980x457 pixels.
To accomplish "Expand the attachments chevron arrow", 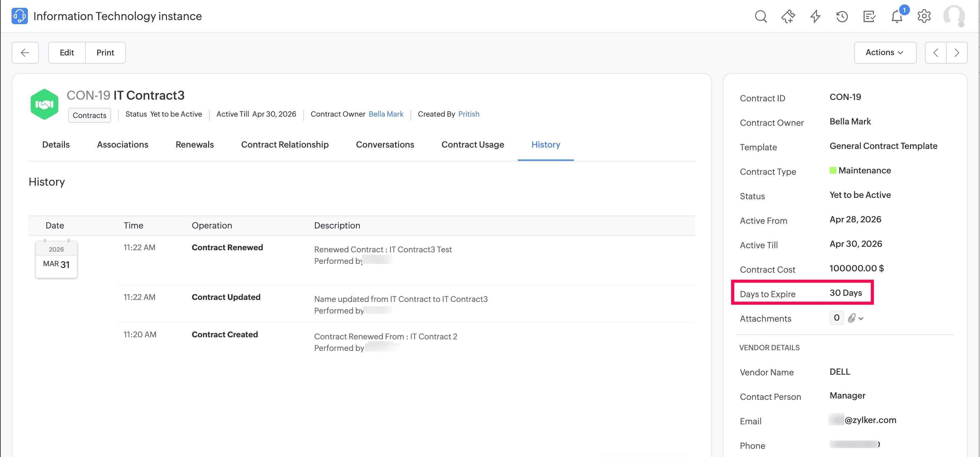I will point(861,319).
